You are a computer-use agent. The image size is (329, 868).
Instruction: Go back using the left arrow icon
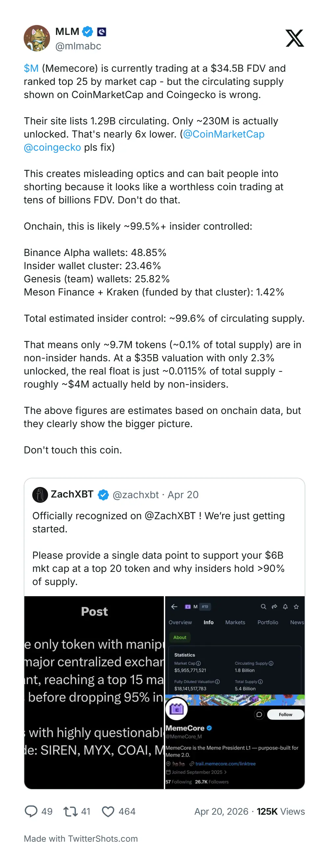coord(174,606)
